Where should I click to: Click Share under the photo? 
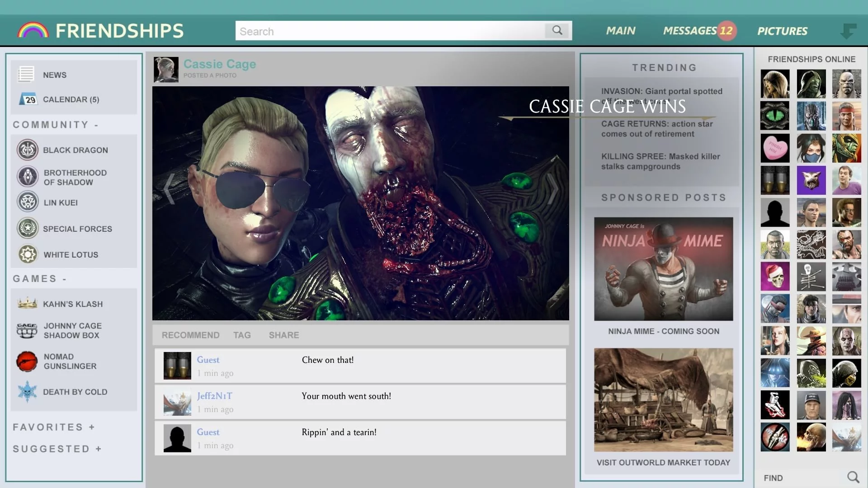click(284, 335)
